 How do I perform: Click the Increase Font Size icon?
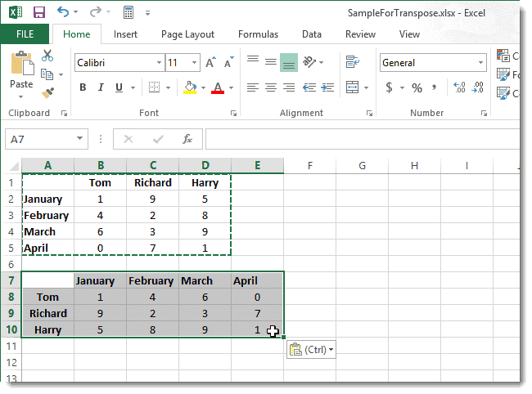click(210, 63)
